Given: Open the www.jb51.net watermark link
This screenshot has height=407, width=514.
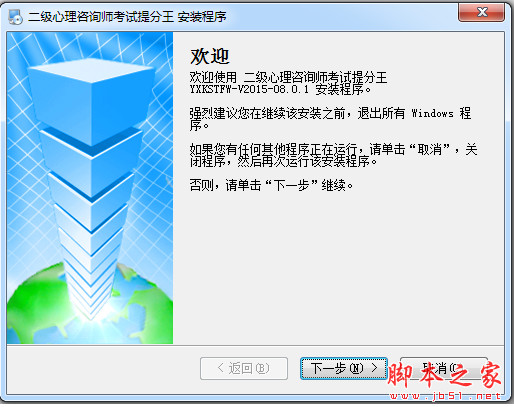Looking at the screenshot, I should 445,396.
